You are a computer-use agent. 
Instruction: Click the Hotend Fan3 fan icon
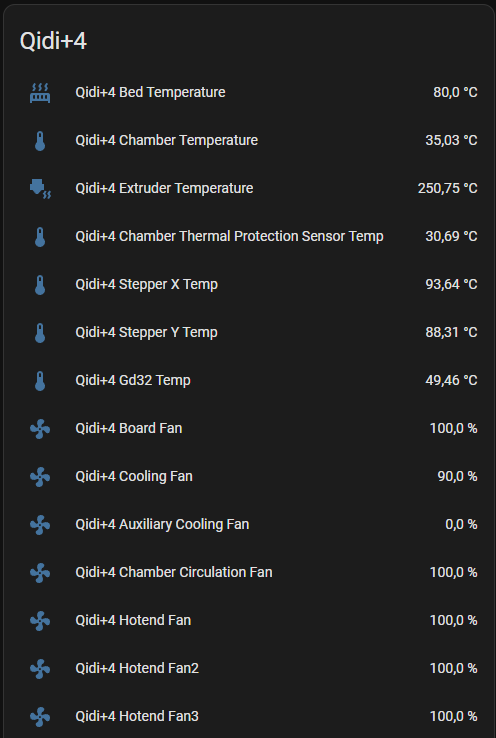(40, 717)
